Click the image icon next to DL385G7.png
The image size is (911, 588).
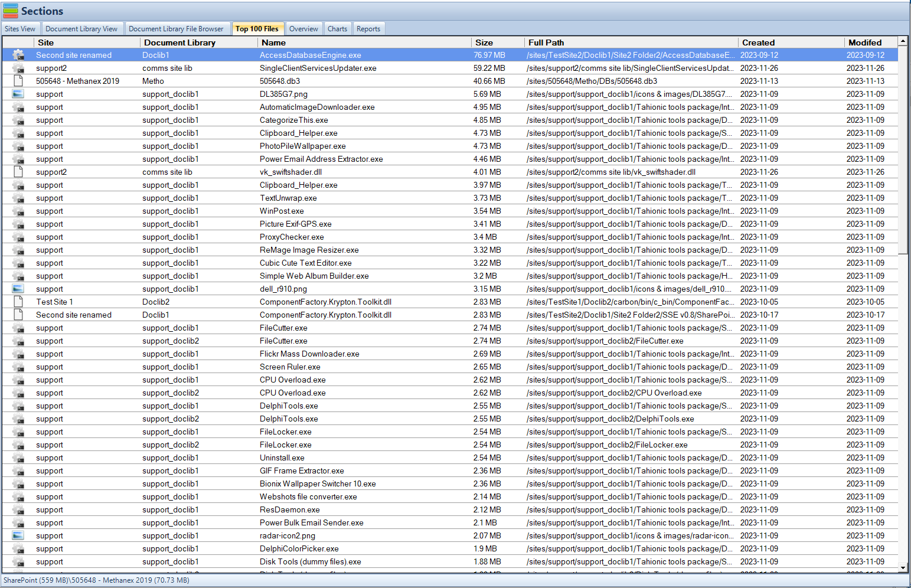click(18, 94)
